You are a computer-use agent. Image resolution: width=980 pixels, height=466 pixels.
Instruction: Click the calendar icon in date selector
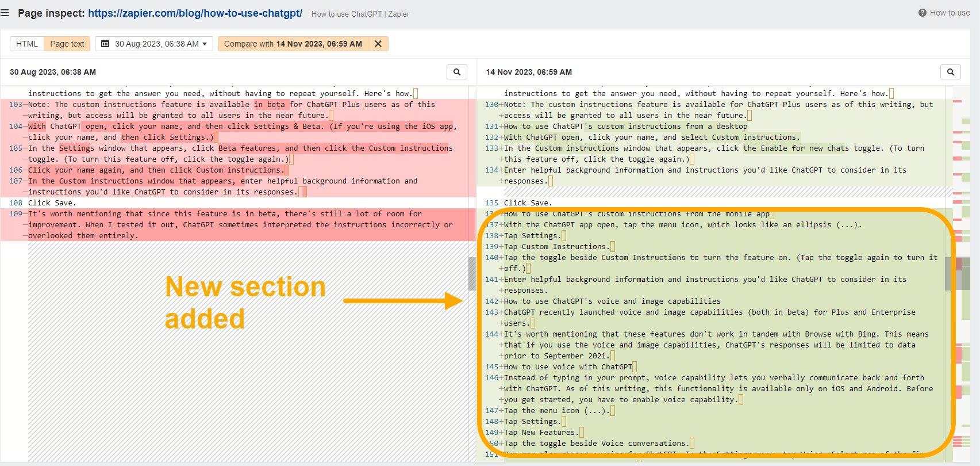click(105, 44)
